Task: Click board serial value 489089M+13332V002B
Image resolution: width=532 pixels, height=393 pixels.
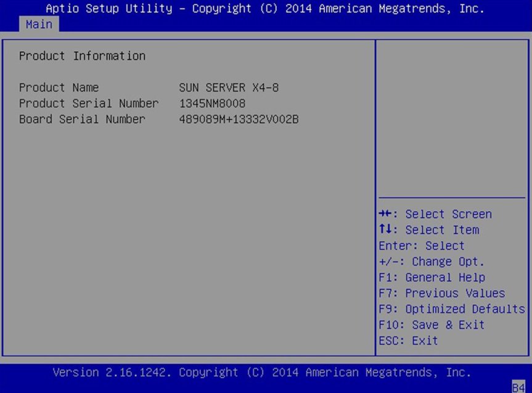Action: (239, 120)
